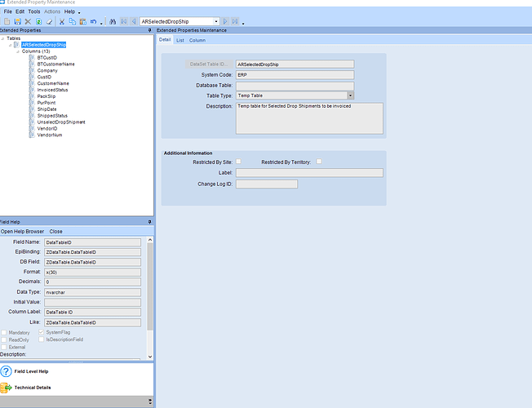
Task: Select the Detail tab
Action: [165, 39]
